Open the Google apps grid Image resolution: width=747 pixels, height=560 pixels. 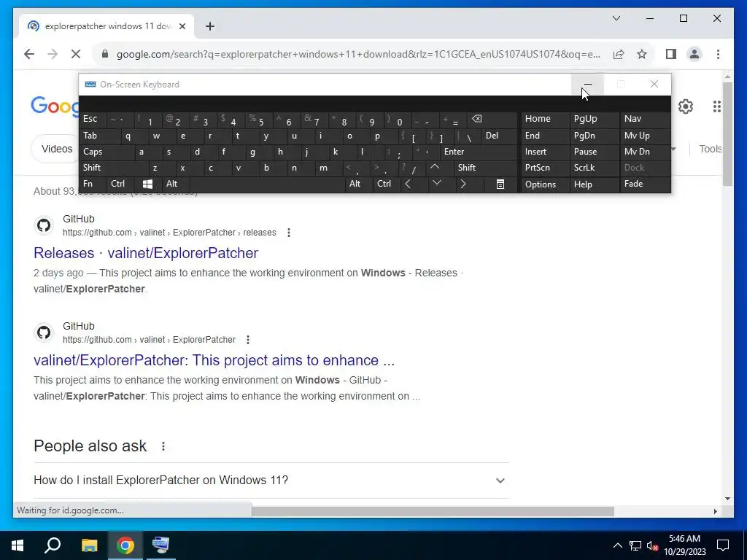[x=716, y=106]
